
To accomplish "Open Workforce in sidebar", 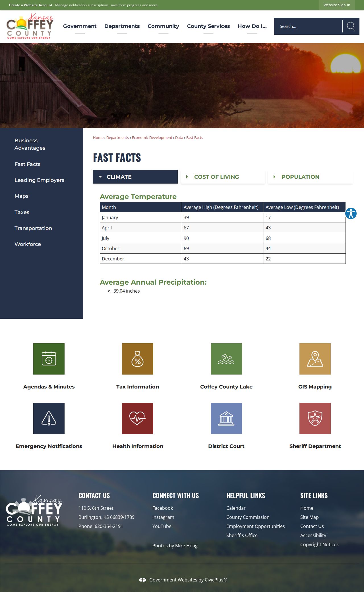I will [x=28, y=244].
